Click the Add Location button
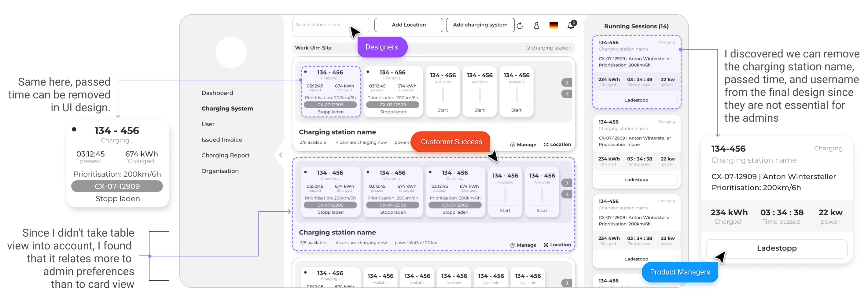 click(x=408, y=25)
